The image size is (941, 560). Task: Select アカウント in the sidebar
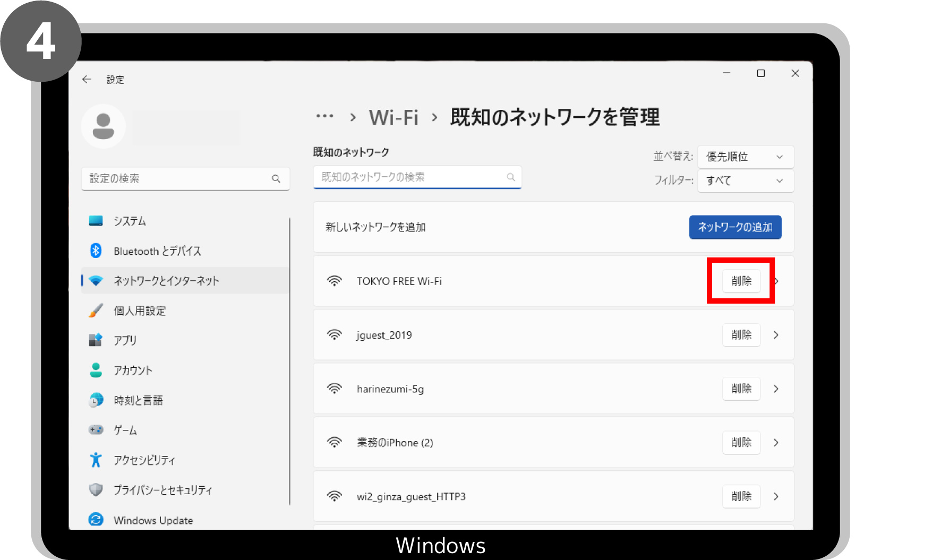click(x=133, y=371)
